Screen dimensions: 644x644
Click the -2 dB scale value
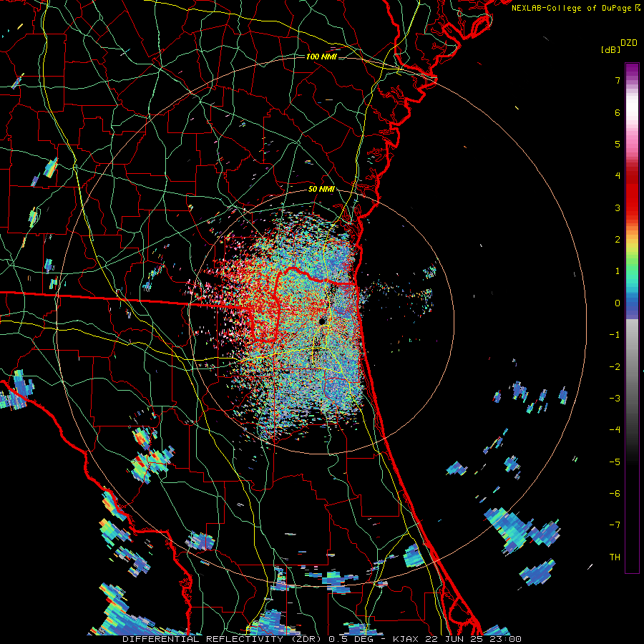coord(615,367)
